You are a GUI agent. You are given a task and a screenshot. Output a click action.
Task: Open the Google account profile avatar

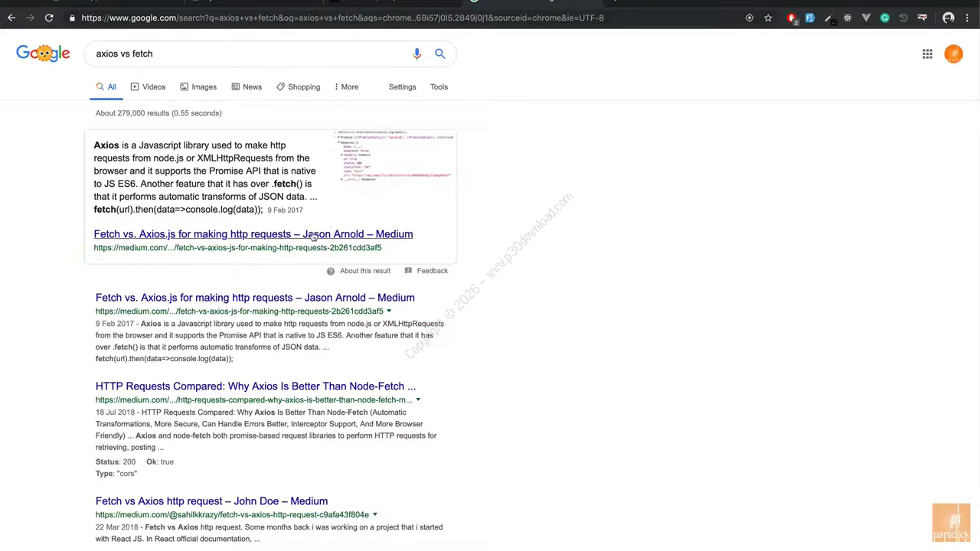tap(953, 54)
